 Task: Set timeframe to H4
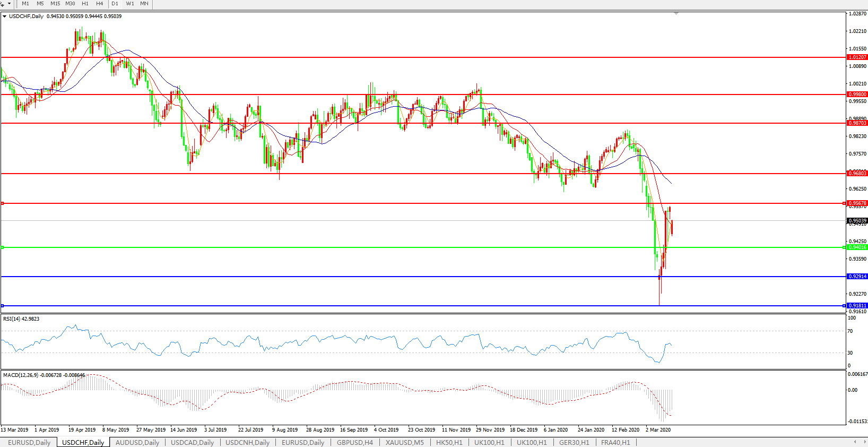coord(99,4)
